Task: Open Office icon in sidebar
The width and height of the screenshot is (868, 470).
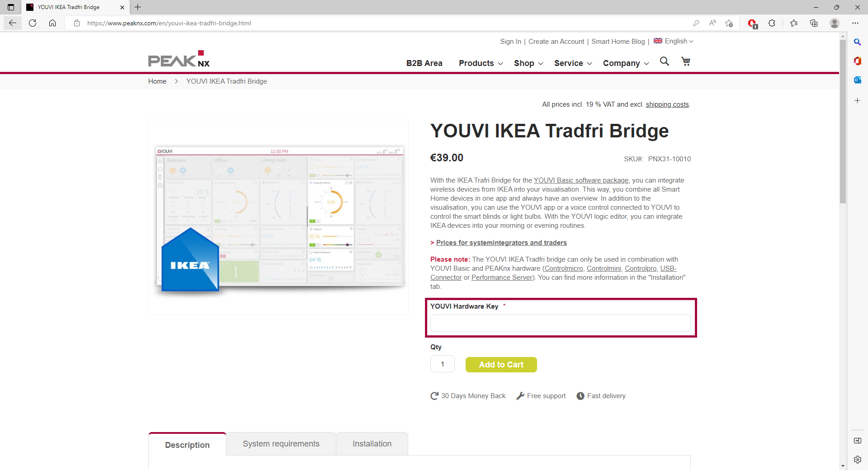Action: [x=857, y=61]
